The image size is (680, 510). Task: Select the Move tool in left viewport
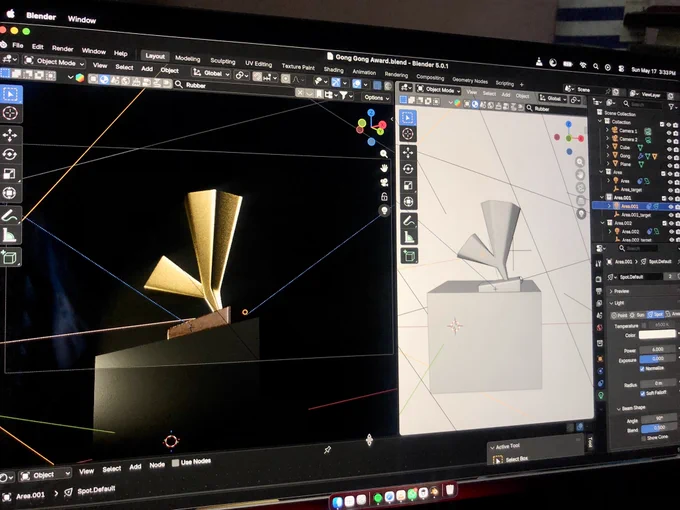[10, 135]
